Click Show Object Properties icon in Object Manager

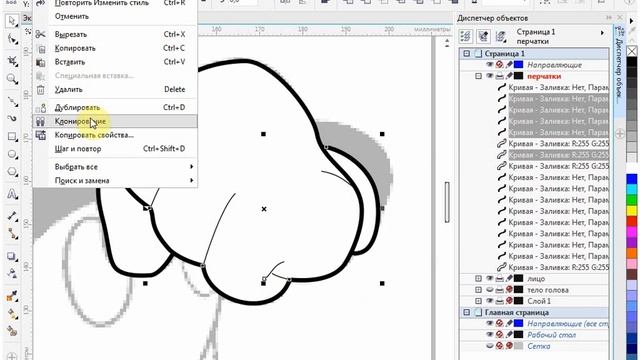coord(466,36)
